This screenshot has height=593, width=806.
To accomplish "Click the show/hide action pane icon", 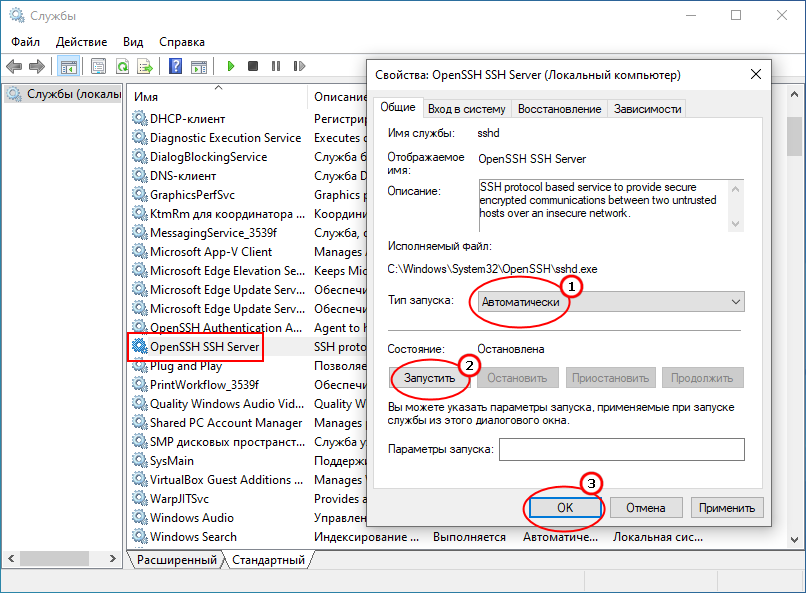I will click(199, 66).
